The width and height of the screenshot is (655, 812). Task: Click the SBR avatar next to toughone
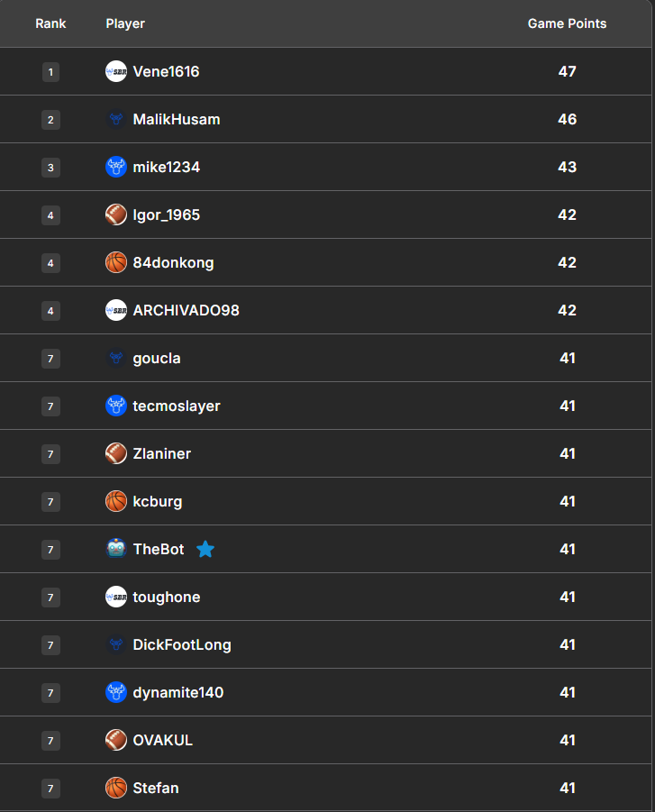click(x=116, y=597)
